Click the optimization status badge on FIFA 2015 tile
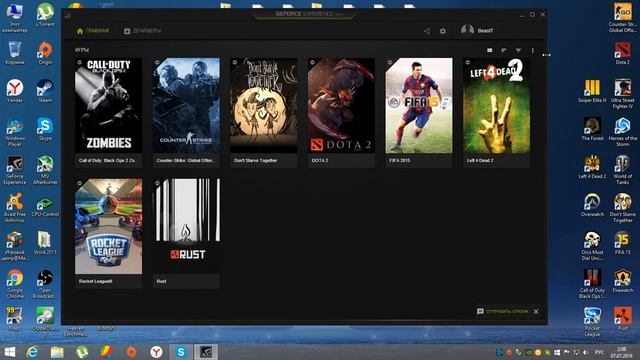640x360 pixels. (390, 62)
